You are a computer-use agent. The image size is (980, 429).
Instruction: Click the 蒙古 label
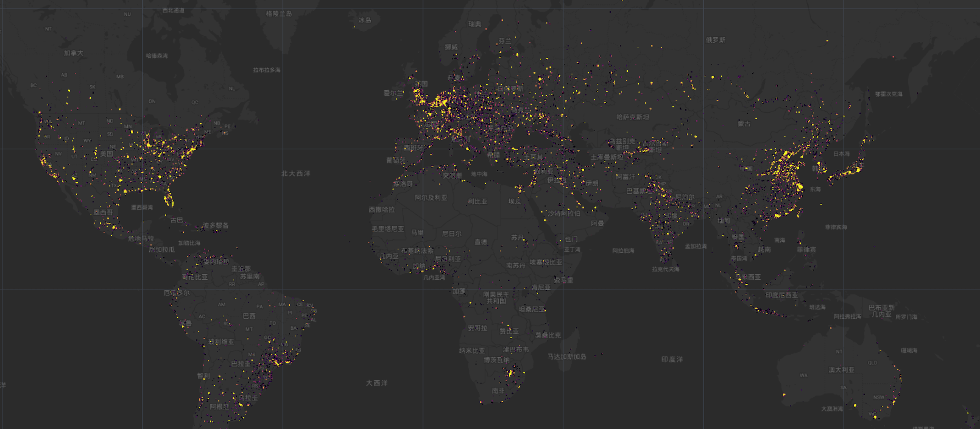click(x=744, y=123)
